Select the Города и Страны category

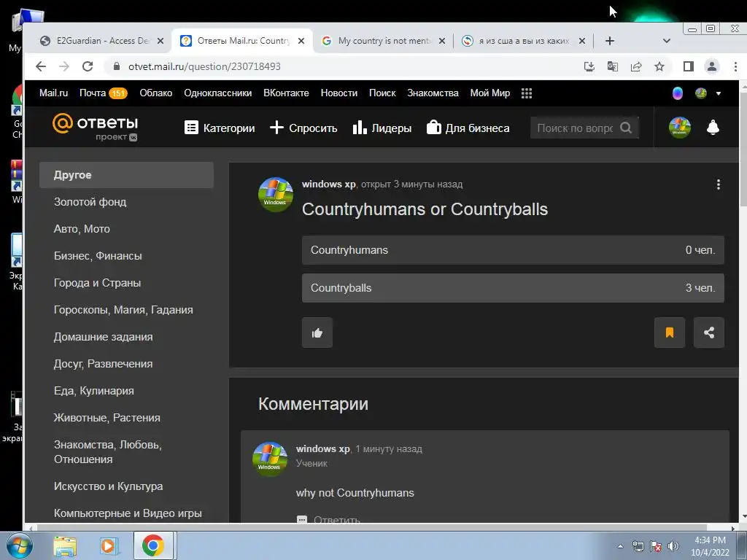point(97,283)
